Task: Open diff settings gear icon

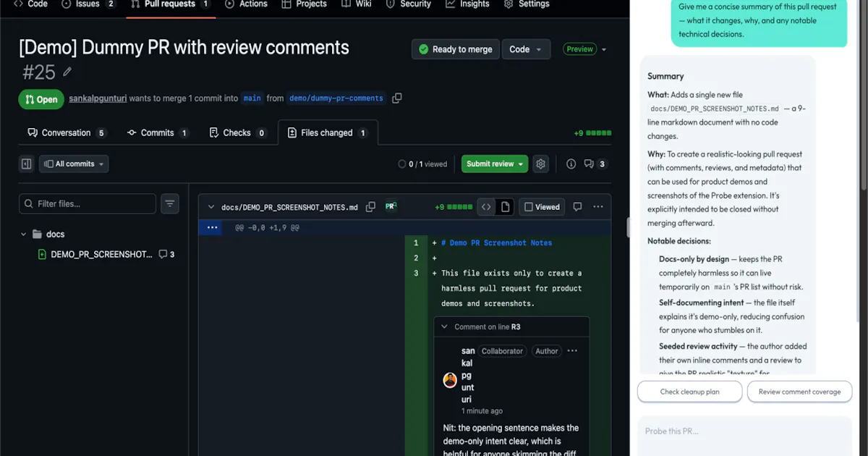Action: click(540, 164)
